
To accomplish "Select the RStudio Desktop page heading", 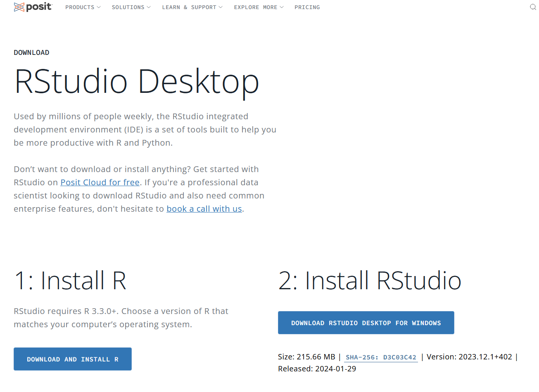I will pos(136,82).
